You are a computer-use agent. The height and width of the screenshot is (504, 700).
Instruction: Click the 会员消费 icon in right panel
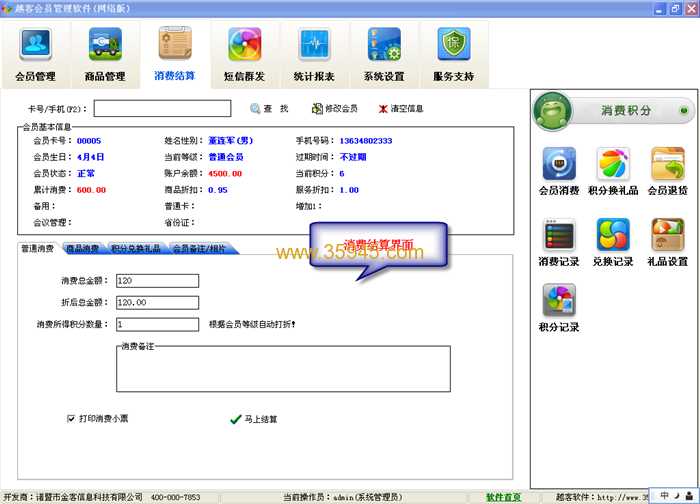pyautogui.click(x=558, y=171)
